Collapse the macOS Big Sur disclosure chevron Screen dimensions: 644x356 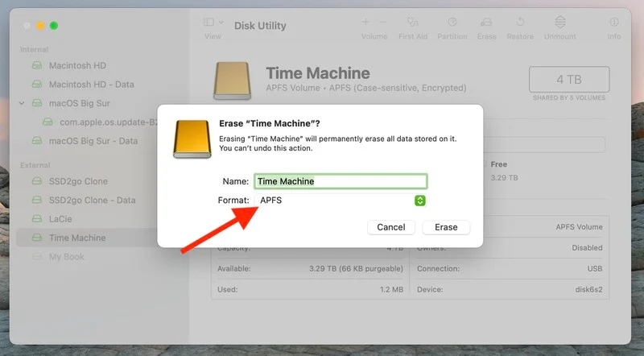(x=22, y=104)
